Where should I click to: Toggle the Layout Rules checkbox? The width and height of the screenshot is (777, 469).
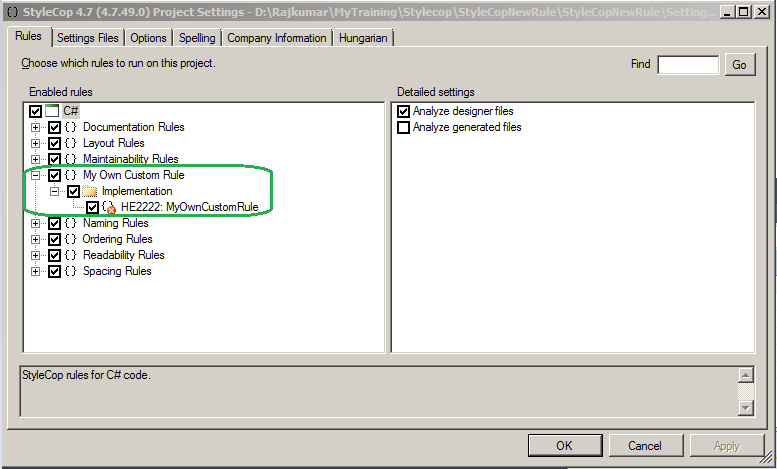click(55, 143)
